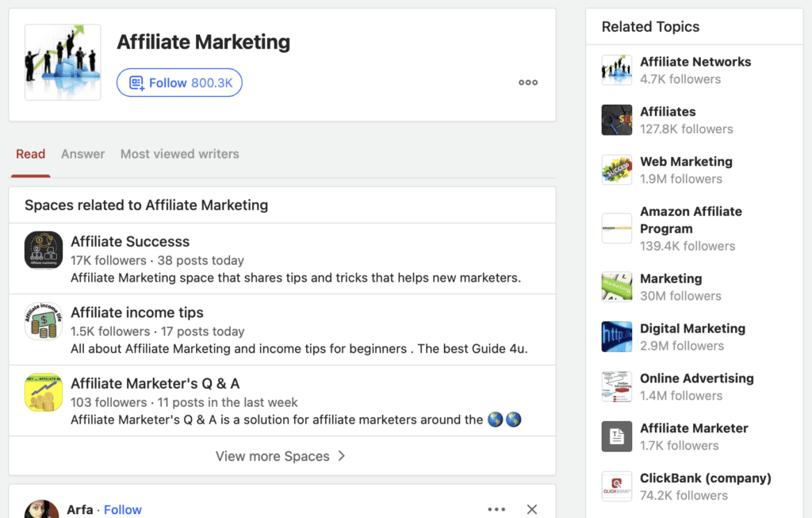The height and width of the screenshot is (518, 812).
Task: Click the Affiliate Marketer document icon
Action: pos(617,436)
